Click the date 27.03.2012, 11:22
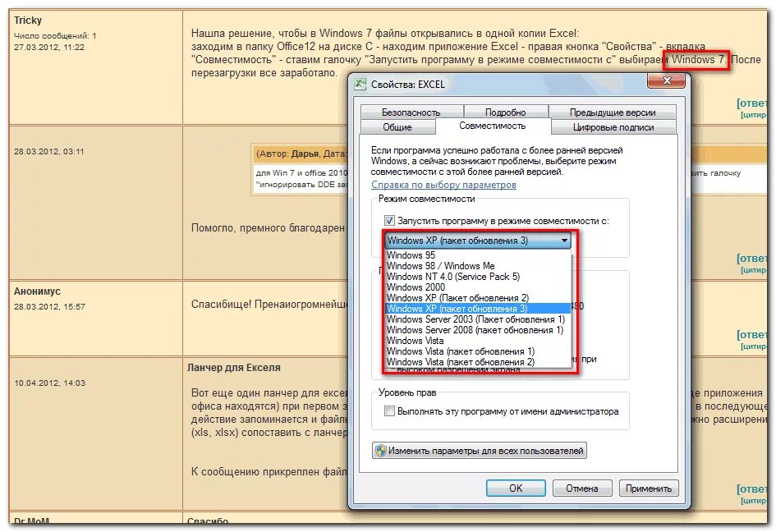This screenshot has width=776, height=532. tap(49, 48)
